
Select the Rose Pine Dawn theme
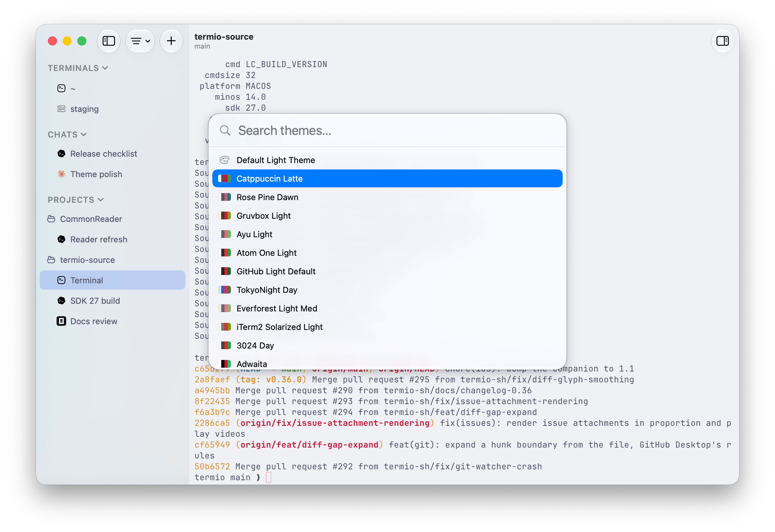click(387, 197)
